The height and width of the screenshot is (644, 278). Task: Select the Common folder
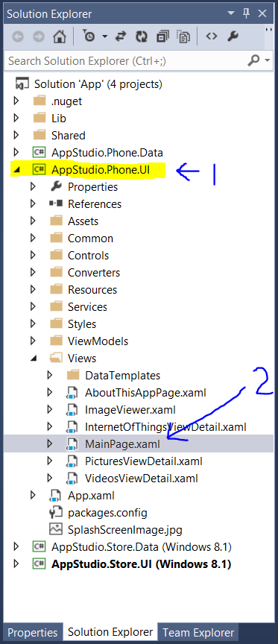click(90, 239)
